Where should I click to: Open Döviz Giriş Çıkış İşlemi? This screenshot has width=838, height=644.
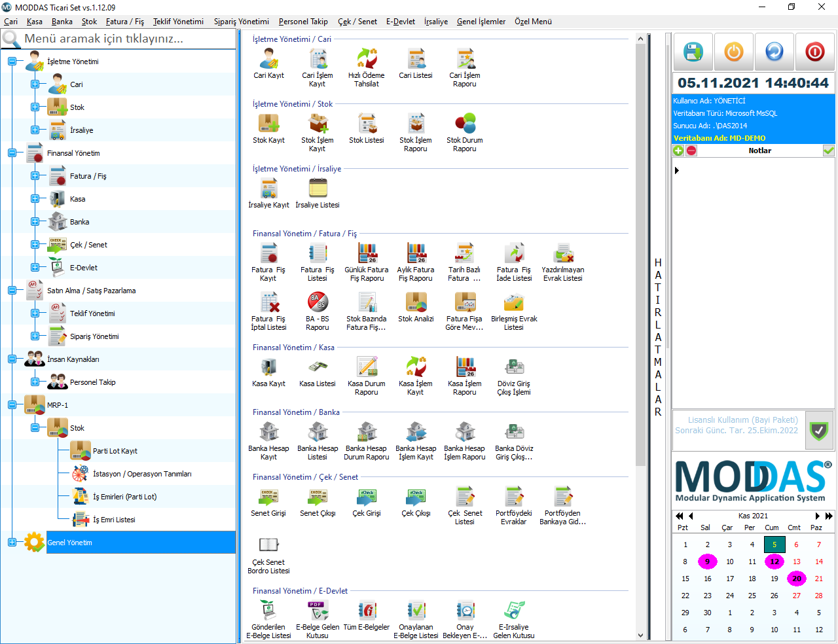tap(514, 376)
